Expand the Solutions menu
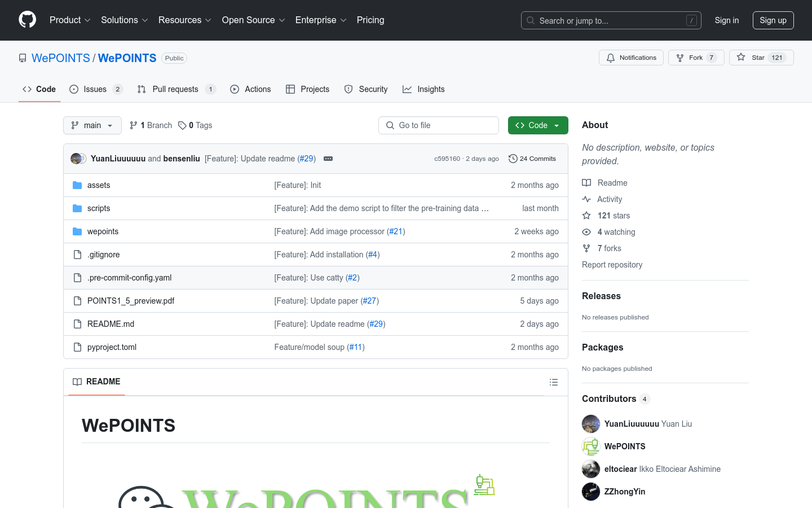Viewport: 812px width, 508px height. click(x=124, y=20)
